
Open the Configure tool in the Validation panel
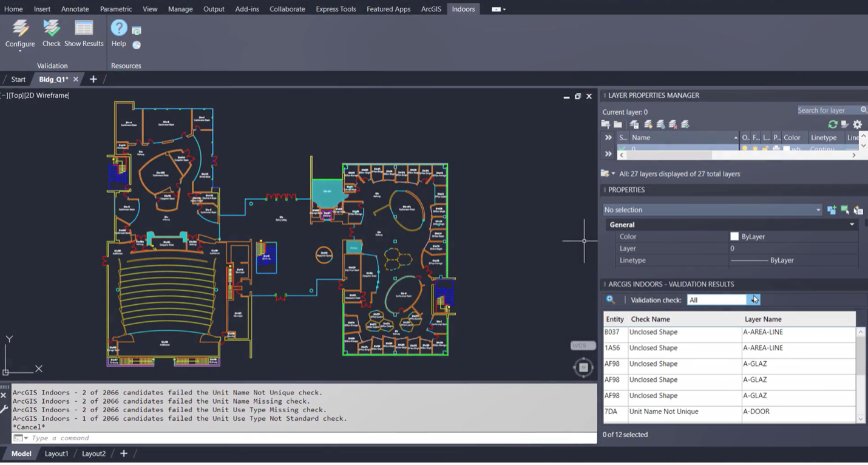(x=20, y=32)
